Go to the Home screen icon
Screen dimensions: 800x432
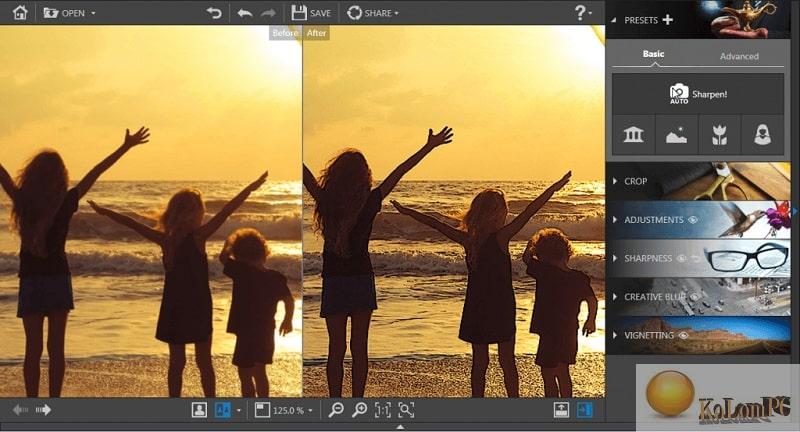pos(20,12)
